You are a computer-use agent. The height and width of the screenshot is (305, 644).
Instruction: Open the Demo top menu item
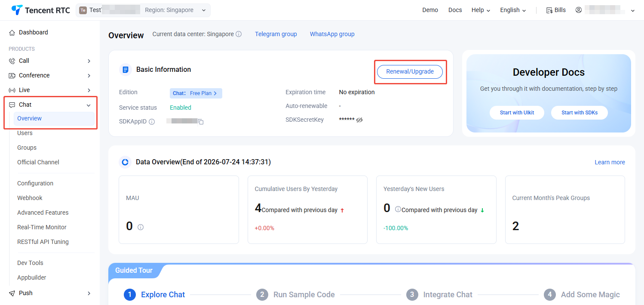430,10
